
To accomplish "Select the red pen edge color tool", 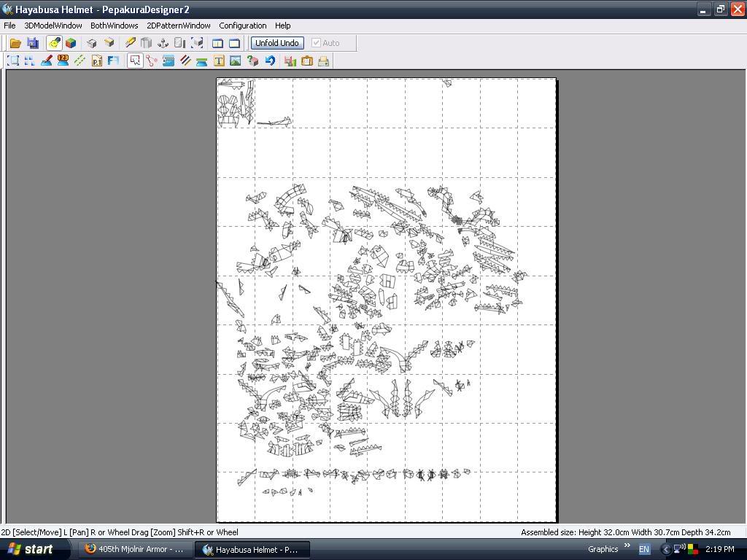I will coord(46,61).
